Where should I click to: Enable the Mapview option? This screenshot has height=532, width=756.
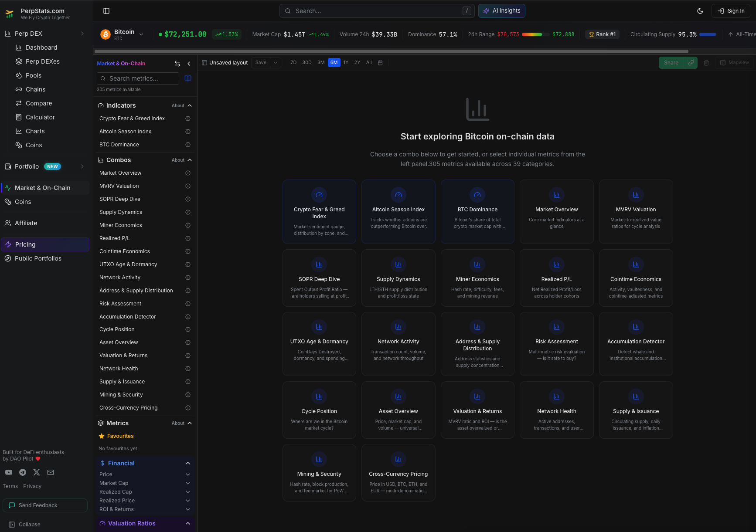(x=735, y=63)
